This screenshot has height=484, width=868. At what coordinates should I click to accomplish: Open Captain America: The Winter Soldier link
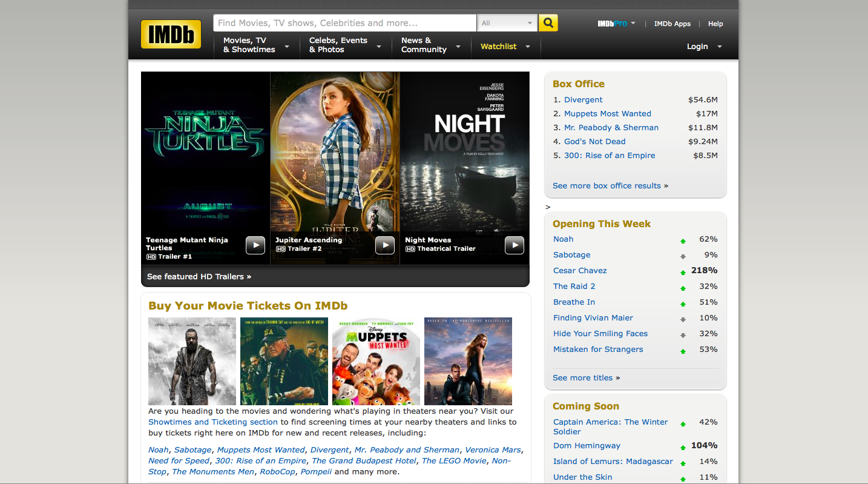[611, 426]
